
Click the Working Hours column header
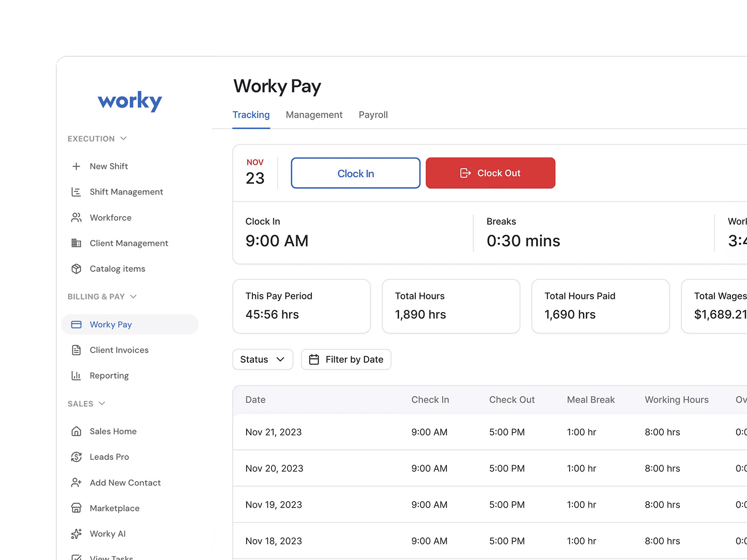[x=677, y=400]
